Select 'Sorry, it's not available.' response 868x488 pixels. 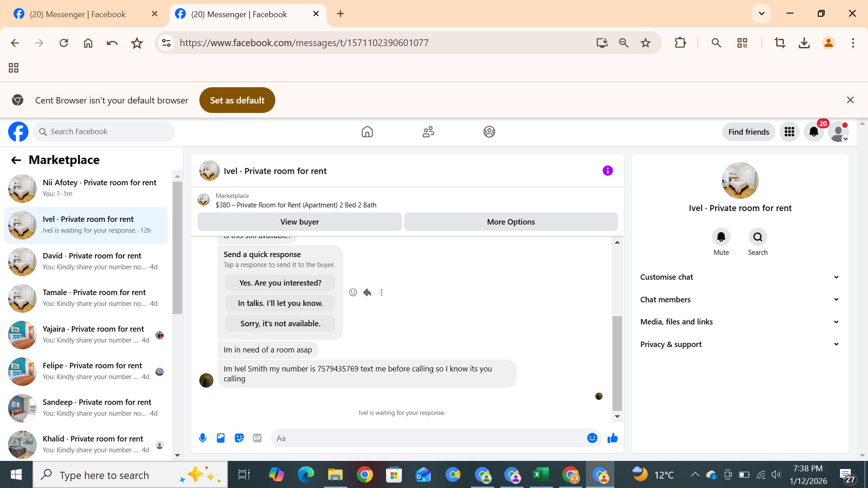[280, 324]
